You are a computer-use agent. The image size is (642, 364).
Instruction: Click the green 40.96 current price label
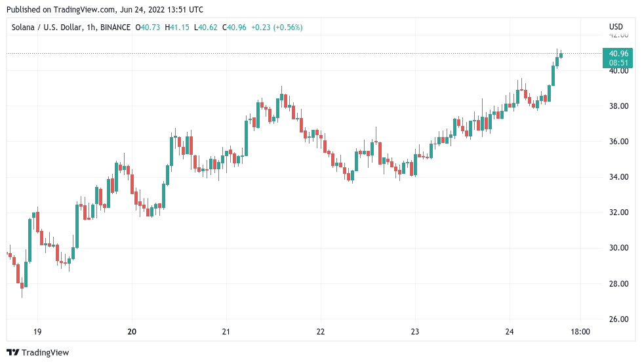[x=618, y=54]
